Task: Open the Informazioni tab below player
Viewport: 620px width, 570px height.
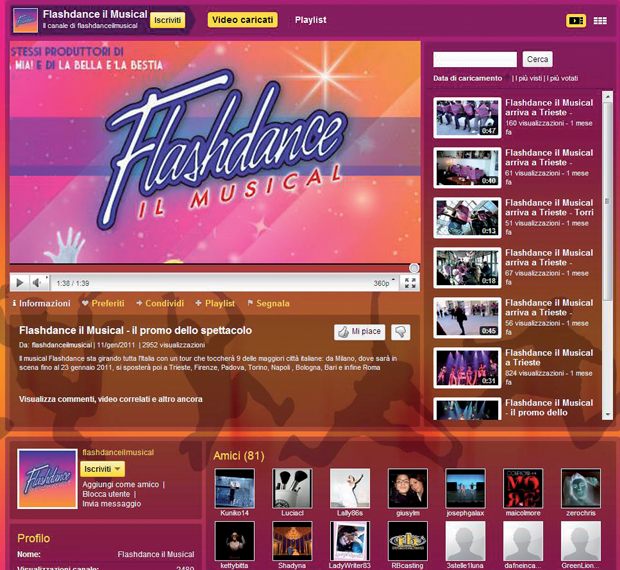Action: [x=41, y=304]
